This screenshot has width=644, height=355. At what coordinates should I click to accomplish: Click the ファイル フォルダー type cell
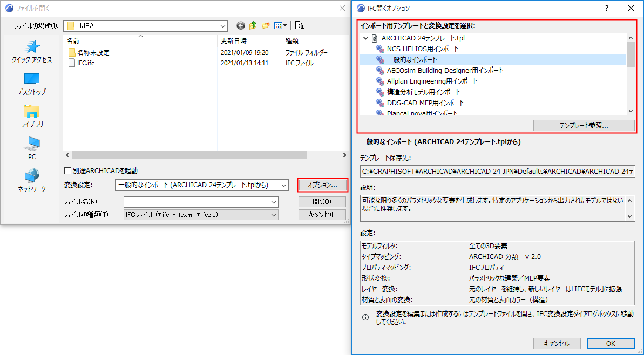[307, 52]
